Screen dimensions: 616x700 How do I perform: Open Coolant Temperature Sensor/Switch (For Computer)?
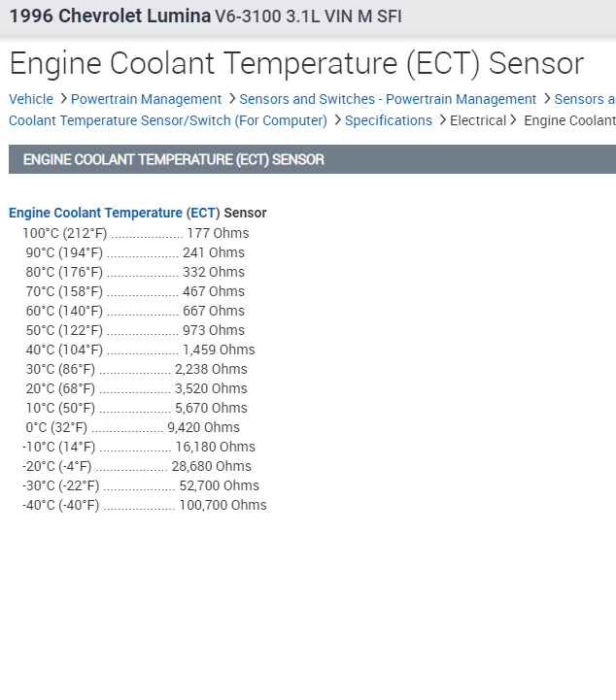tap(168, 120)
